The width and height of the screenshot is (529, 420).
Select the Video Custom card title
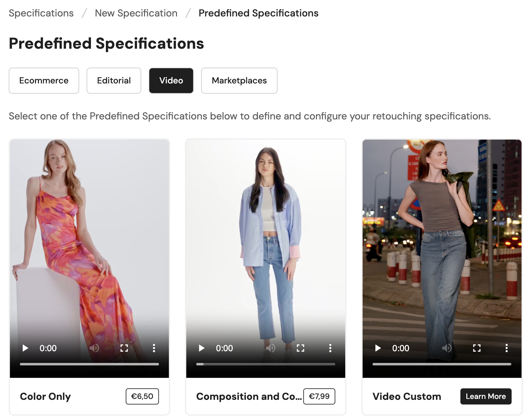(x=407, y=396)
